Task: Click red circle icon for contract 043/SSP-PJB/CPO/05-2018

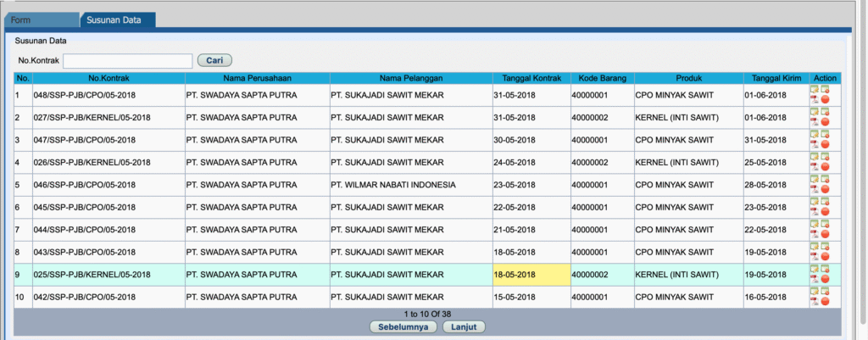Action: tap(825, 256)
